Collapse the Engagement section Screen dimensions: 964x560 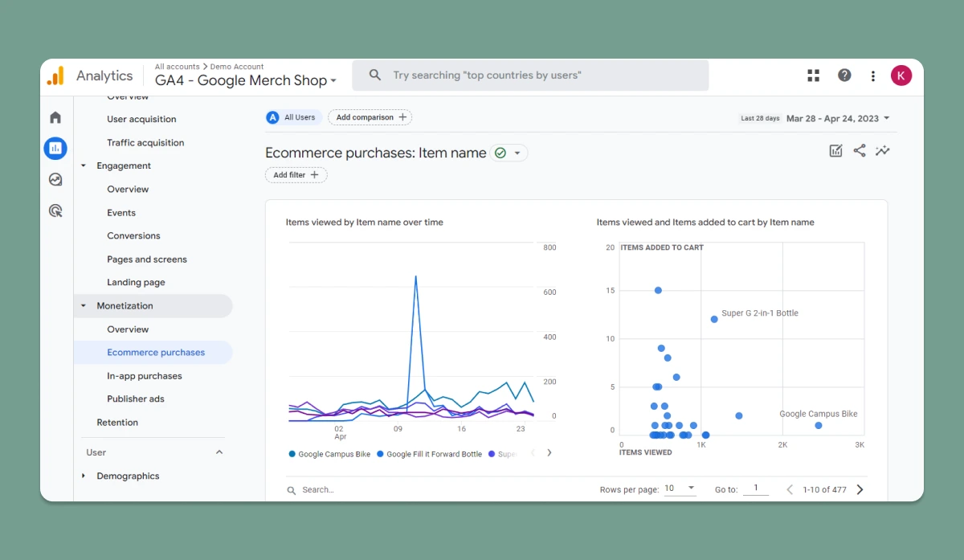84,166
